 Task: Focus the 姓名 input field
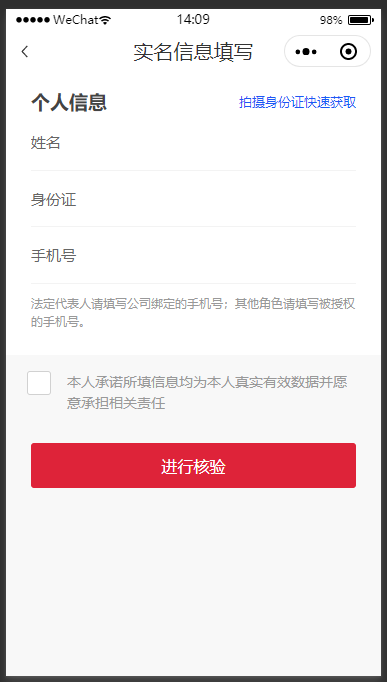(194, 143)
